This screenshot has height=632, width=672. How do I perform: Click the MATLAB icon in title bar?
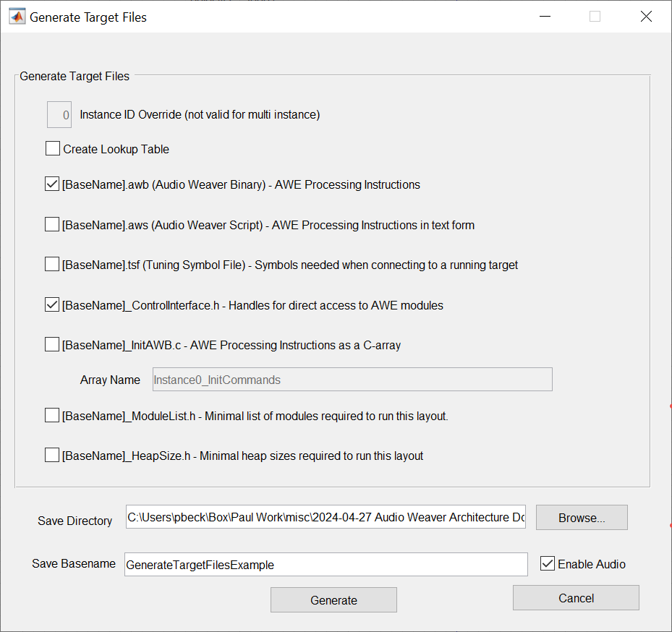[17, 17]
